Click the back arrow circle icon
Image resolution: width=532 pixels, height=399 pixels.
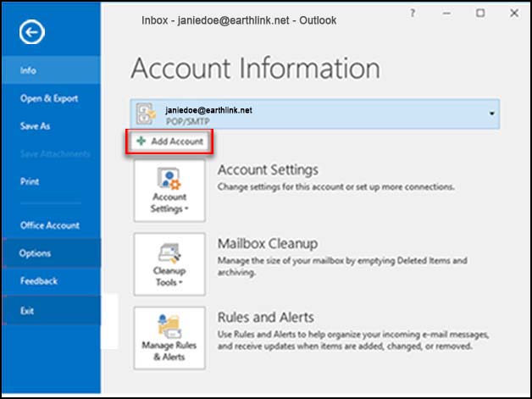coord(32,32)
